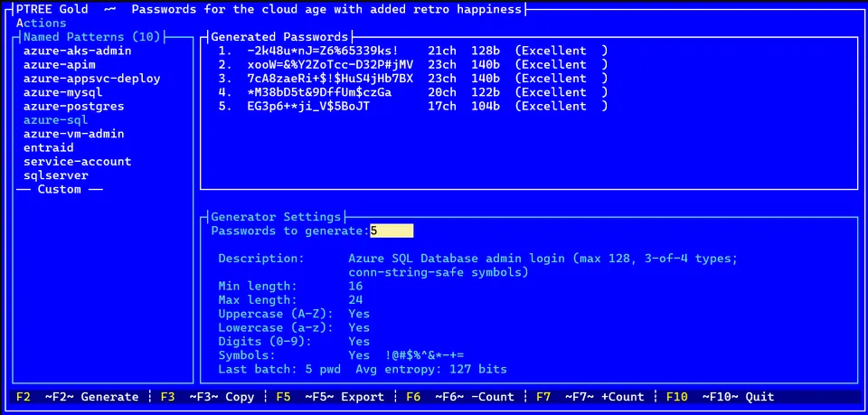Screen dimensions: 868x415
Task: Select the azure-vm-admin pattern
Action: point(73,134)
